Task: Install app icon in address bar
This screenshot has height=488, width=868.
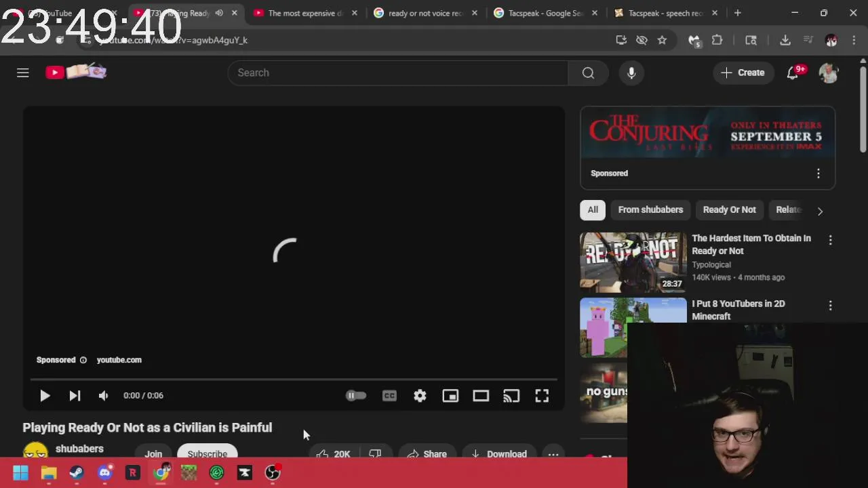Action: 621,41
